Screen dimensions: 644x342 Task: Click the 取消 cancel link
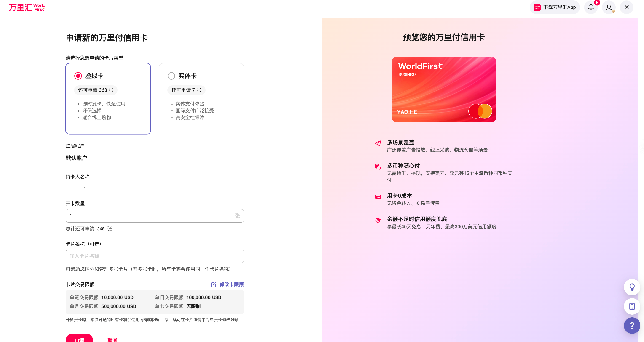click(112, 339)
